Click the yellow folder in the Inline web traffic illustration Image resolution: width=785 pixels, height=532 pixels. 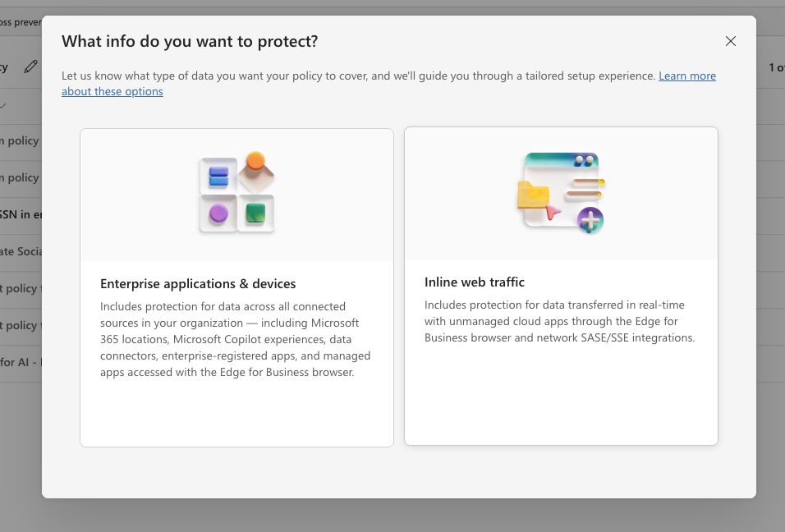pos(533,195)
